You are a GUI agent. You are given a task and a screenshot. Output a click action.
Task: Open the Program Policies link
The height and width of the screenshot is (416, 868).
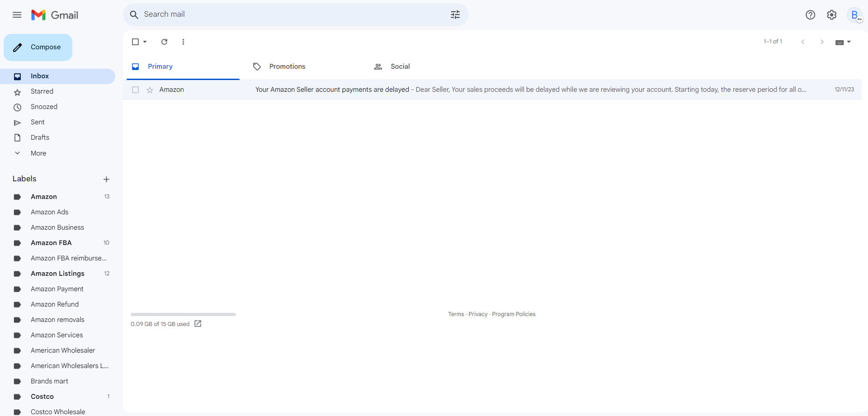[514, 314]
